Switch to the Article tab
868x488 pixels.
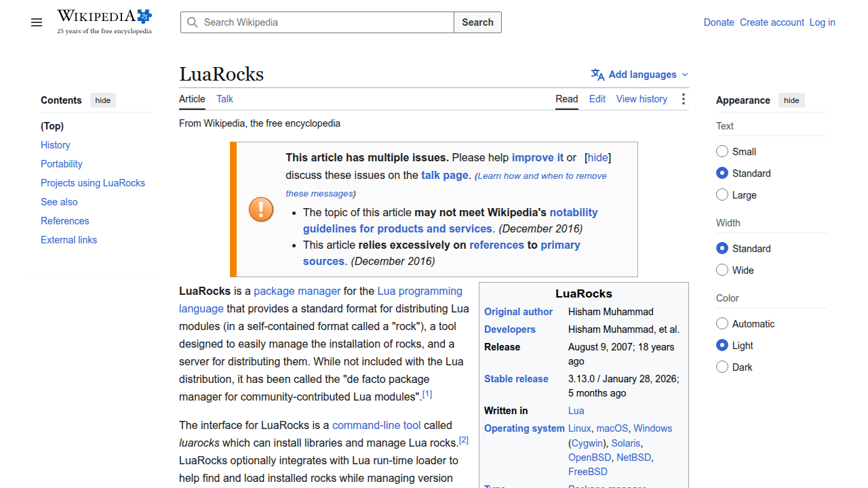coord(192,99)
